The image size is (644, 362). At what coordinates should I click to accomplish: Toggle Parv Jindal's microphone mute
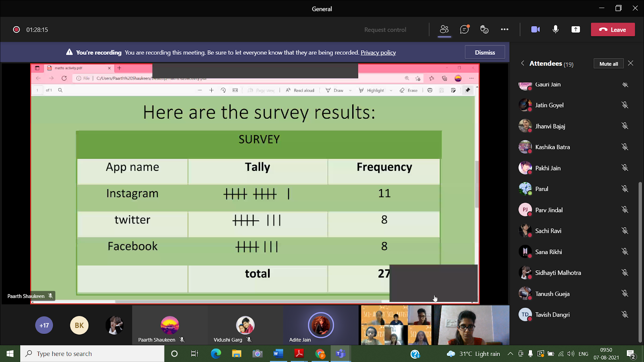[625, 210]
